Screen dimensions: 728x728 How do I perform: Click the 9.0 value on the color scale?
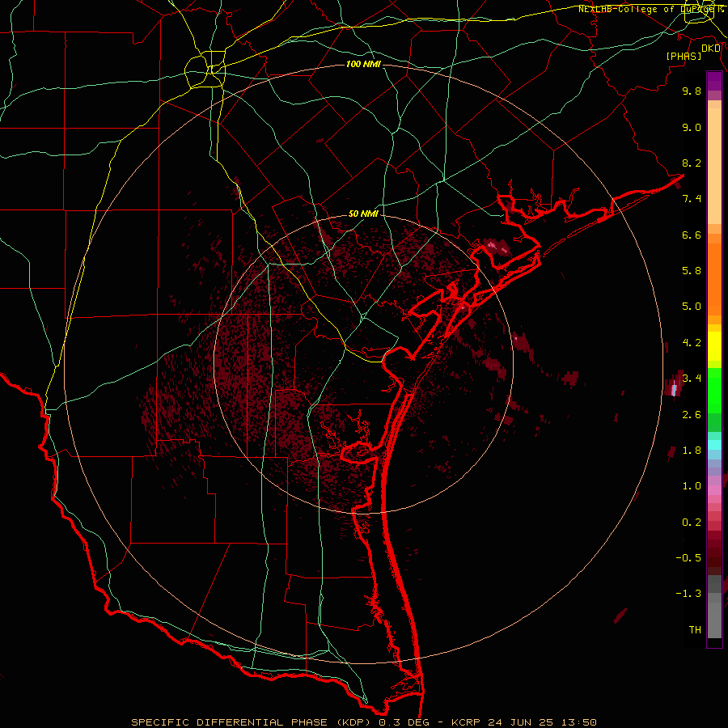point(692,127)
